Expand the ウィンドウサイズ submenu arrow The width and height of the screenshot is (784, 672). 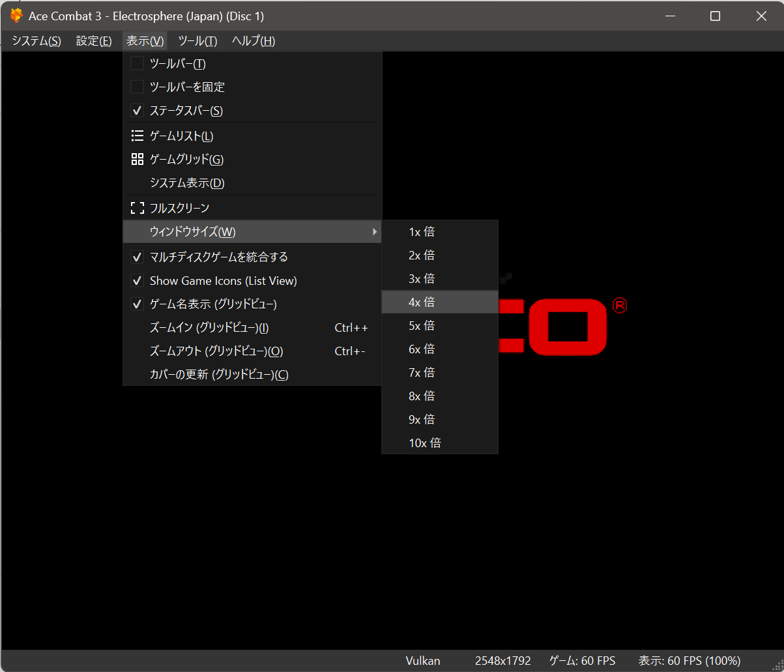374,231
